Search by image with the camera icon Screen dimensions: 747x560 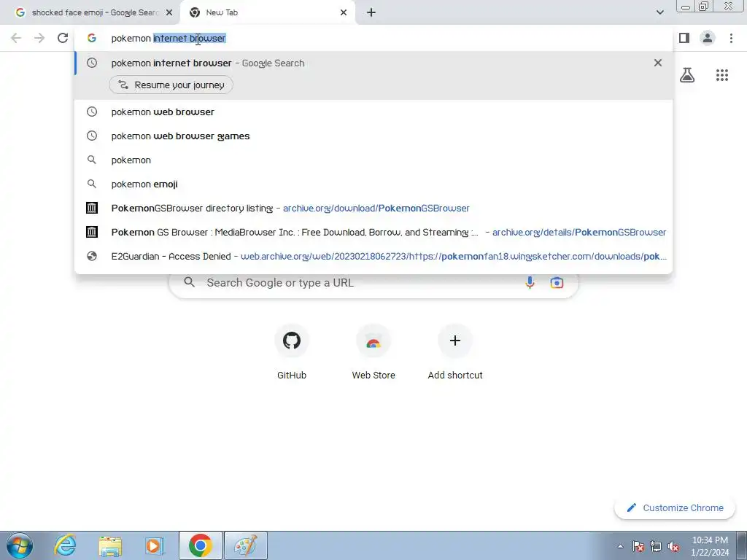pyautogui.click(x=557, y=283)
